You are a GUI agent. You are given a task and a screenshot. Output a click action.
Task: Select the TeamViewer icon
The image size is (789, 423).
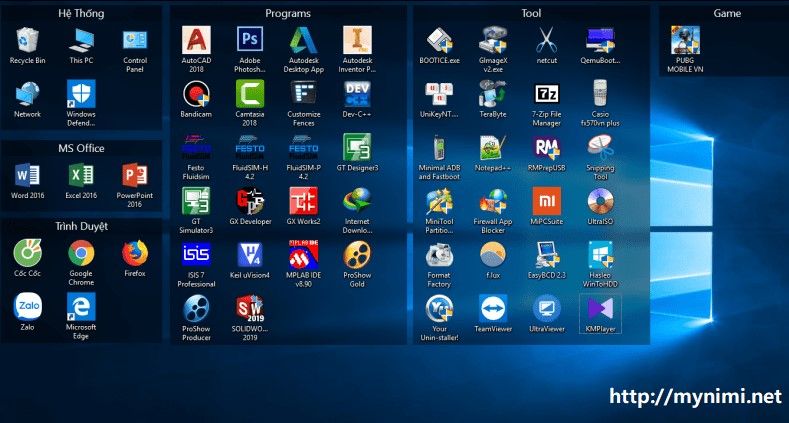coord(493,309)
